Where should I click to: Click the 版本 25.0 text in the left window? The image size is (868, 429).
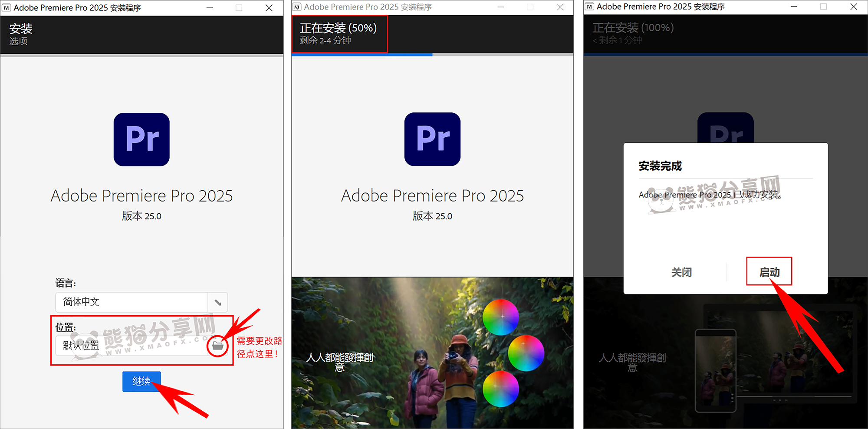[x=141, y=216]
